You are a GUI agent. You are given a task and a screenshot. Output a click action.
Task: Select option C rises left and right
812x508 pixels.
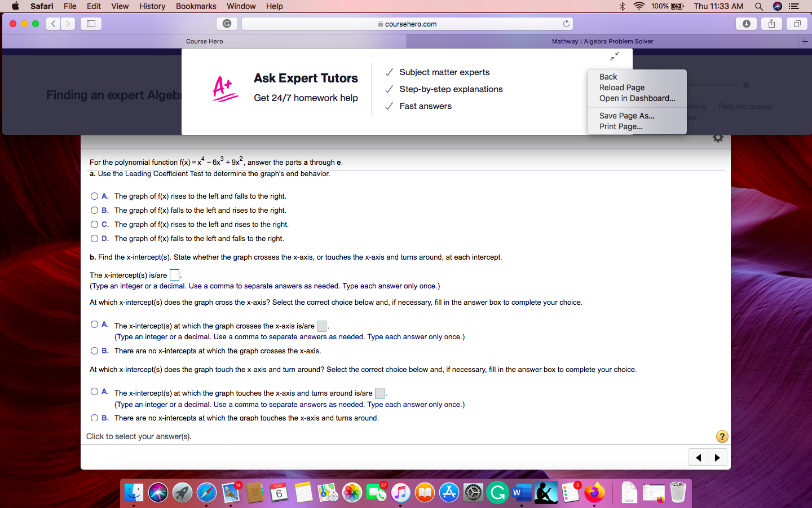click(94, 225)
